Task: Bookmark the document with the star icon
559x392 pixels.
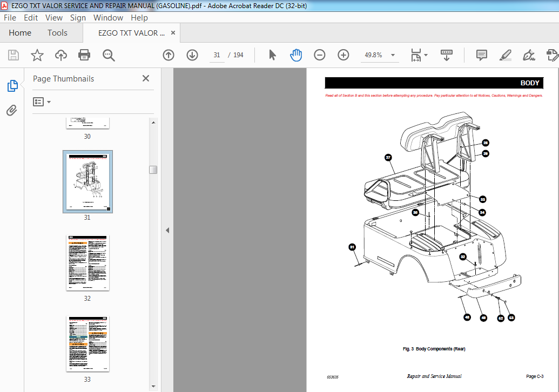Action: [37, 55]
